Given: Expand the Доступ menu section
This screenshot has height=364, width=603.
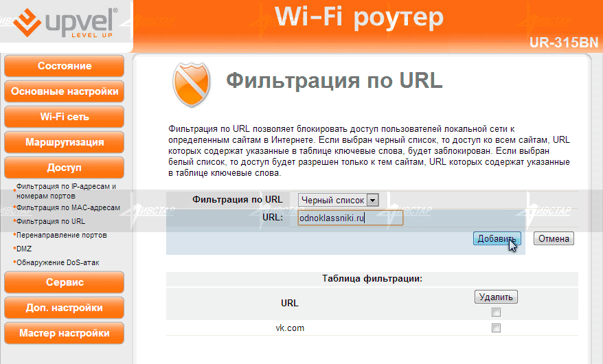Looking at the screenshot, I should (x=64, y=168).
